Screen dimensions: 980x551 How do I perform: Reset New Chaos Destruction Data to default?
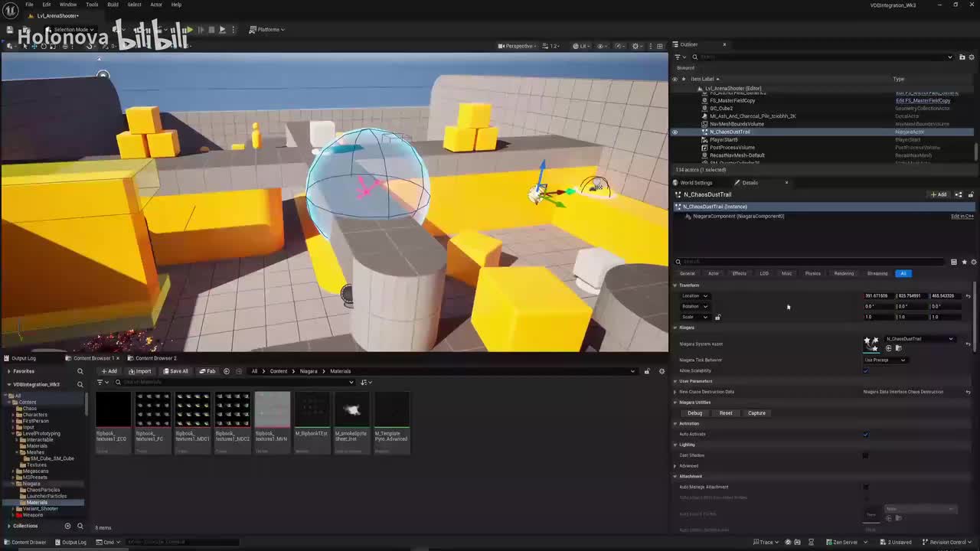point(968,392)
